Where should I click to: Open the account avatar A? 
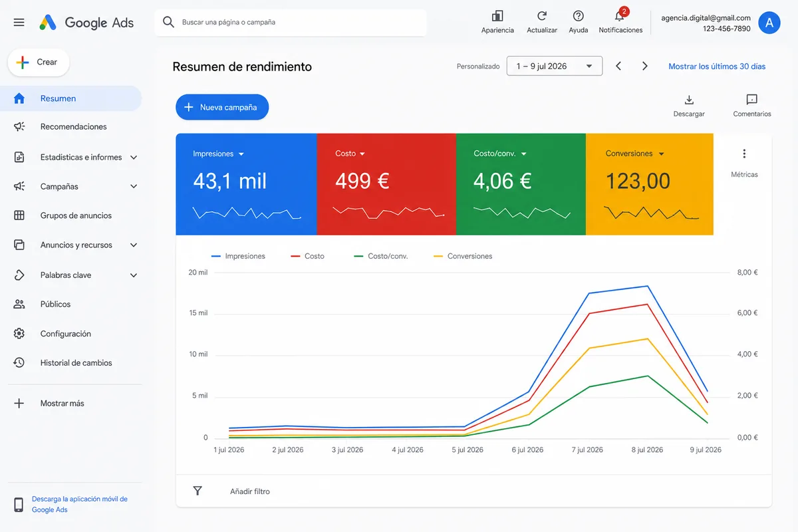(x=769, y=23)
